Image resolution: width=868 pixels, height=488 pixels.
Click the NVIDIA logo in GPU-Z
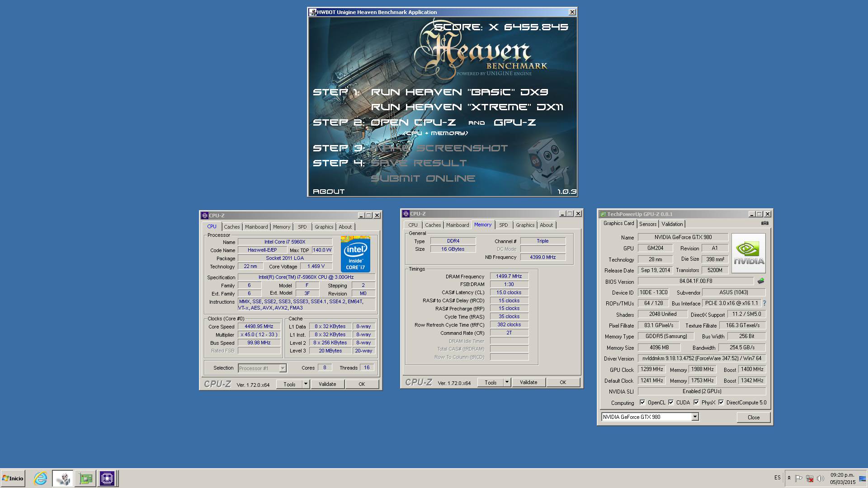pyautogui.click(x=749, y=253)
